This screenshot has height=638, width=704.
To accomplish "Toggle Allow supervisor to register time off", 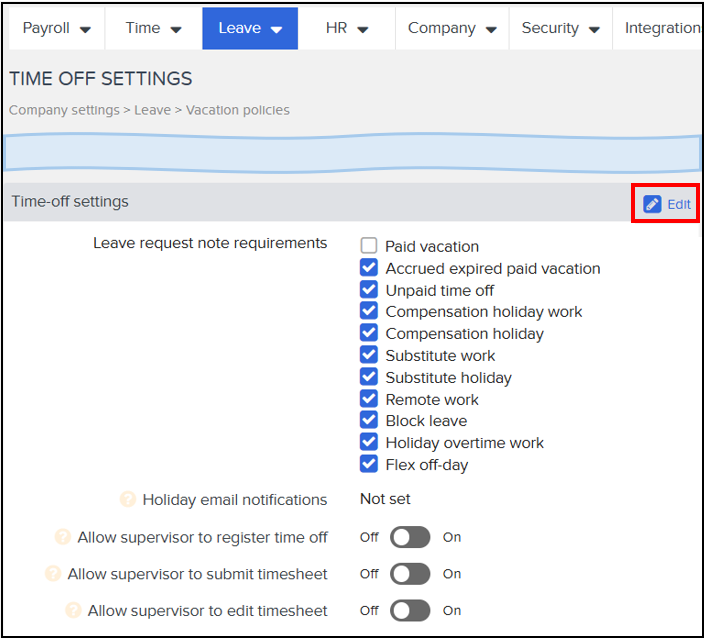I will click(410, 537).
